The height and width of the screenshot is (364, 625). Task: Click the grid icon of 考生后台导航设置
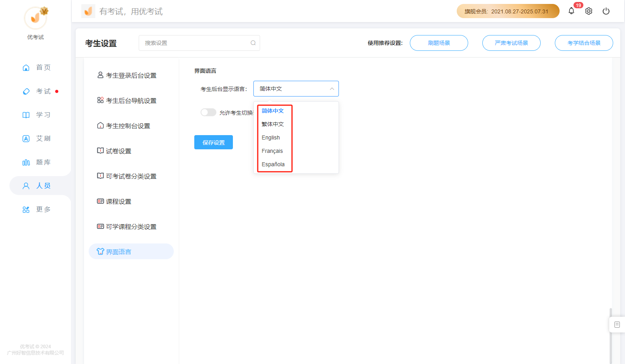(100, 100)
